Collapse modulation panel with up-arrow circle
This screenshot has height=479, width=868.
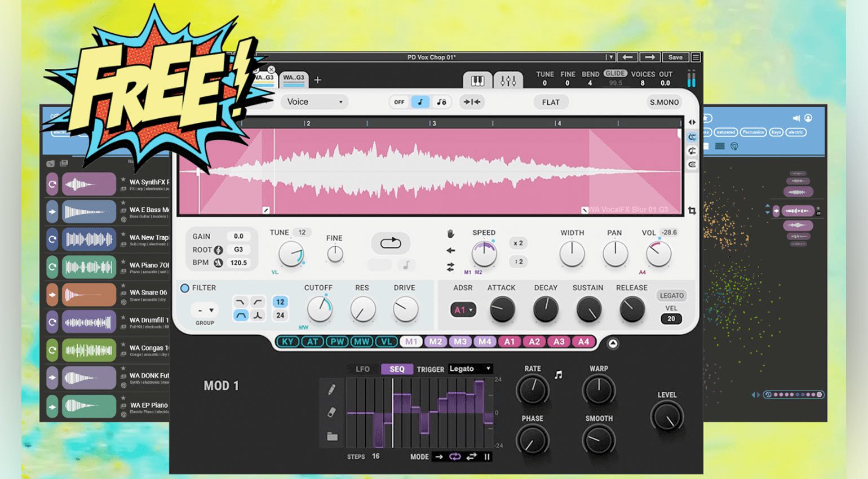pos(613,343)
